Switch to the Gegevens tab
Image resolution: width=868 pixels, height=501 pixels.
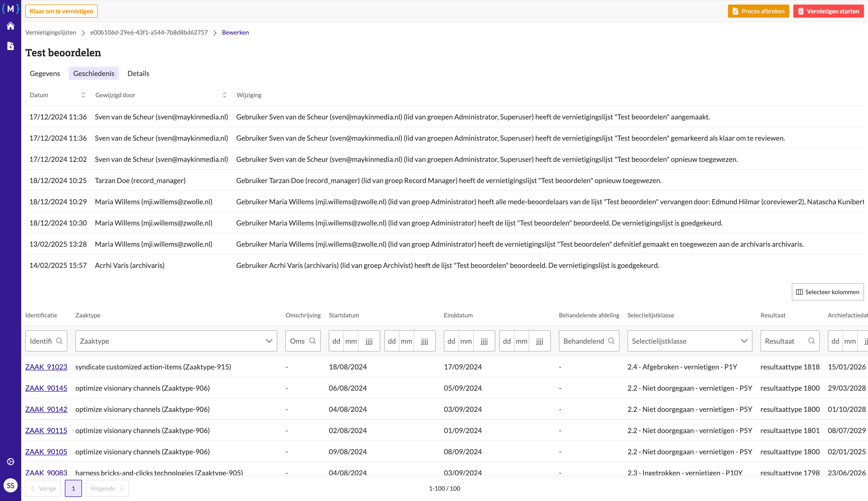(x=45, y=73)
